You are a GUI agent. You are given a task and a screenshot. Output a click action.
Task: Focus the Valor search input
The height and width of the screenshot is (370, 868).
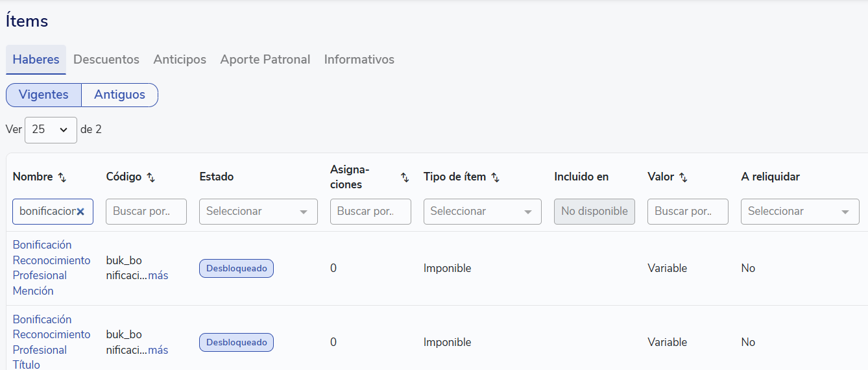[x=688, y=212]
